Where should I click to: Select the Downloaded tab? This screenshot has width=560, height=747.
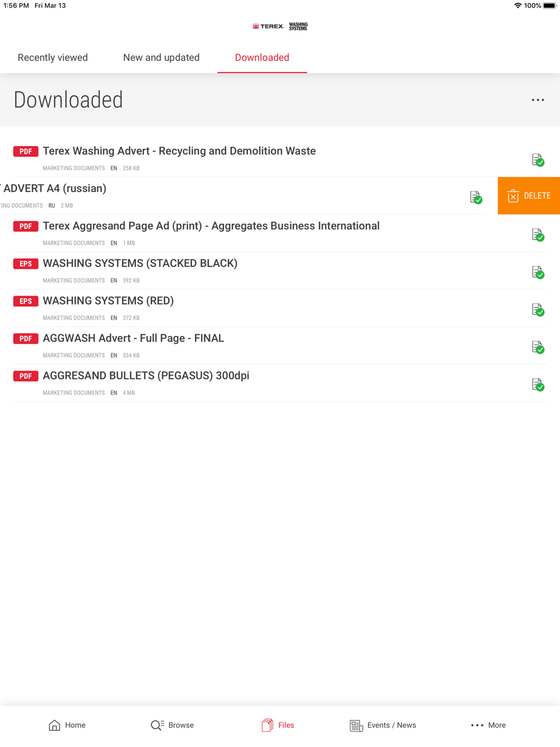[x=262, y=58]
